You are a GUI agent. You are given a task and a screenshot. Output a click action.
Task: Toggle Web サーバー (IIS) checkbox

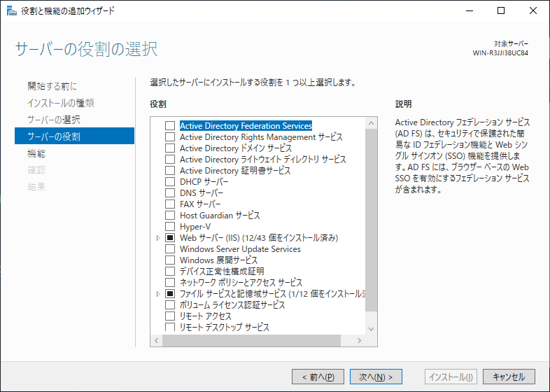(170, 238)
